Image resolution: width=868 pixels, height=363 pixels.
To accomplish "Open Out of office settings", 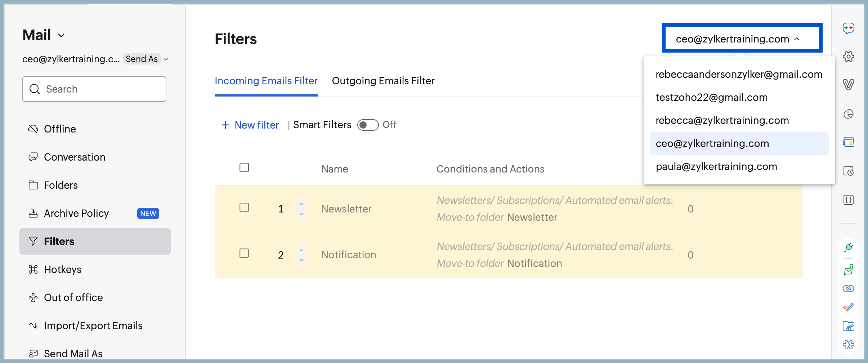I will pyautogui.click(x=95, y=297).
